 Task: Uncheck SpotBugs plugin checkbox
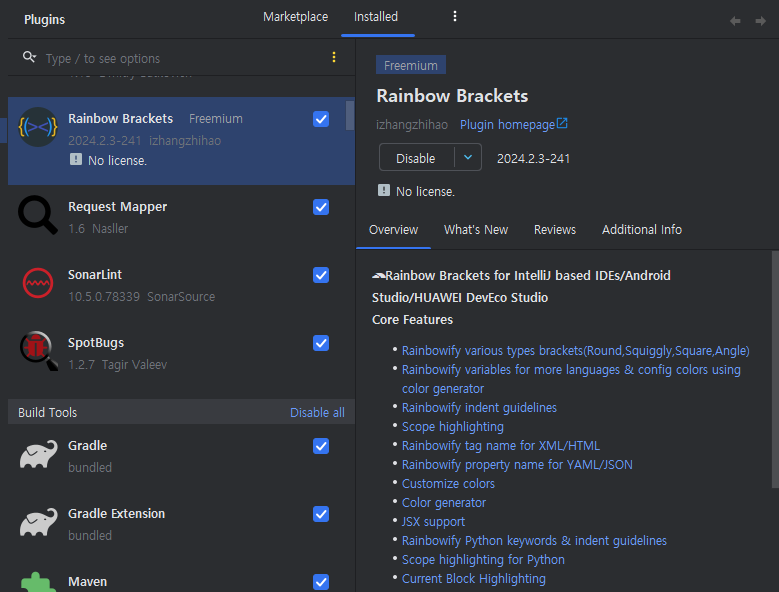pos(321,343)
